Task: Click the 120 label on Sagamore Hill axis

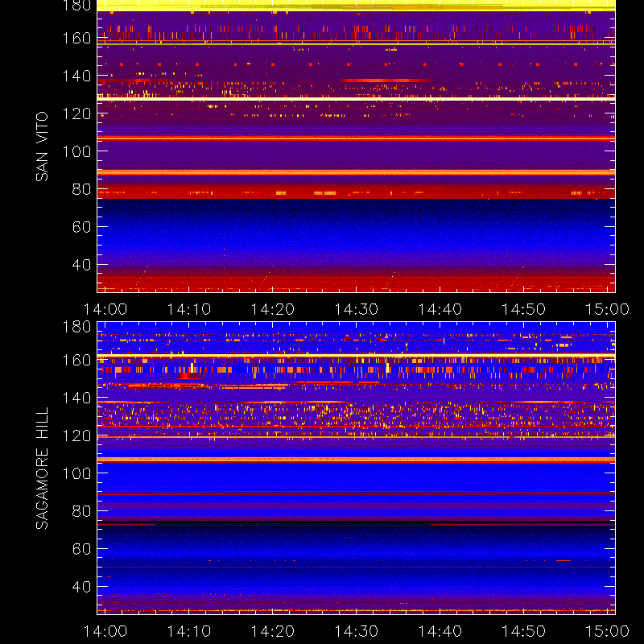Action: tap(76, 436)
